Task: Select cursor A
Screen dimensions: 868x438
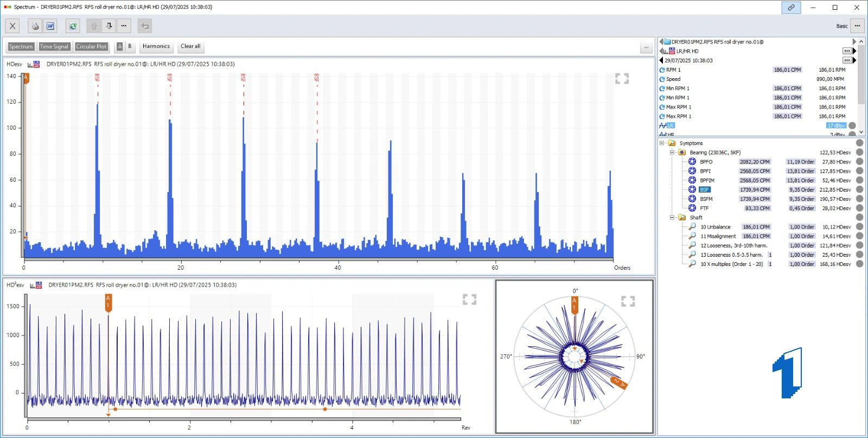Action: pyautogui.click(x=120, y=47)
